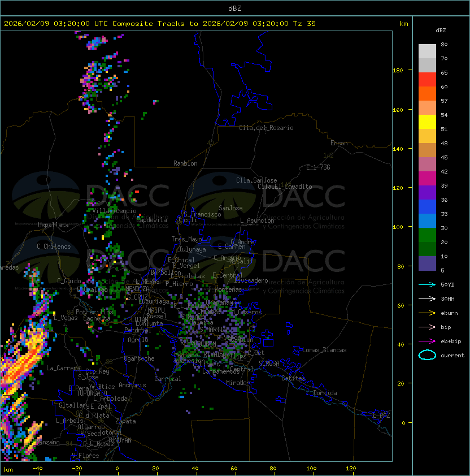
Task: Click the 'Composite Tracks' timestamp header
Action: [x=160, y=24]
